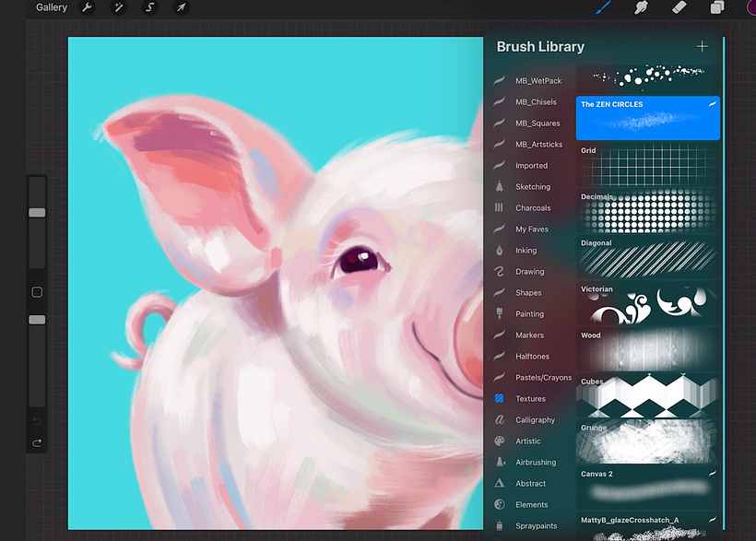Select the Smudge tool
Image resolution: width=756 pixels, height=541 pixels.
(x=642, y=7)
